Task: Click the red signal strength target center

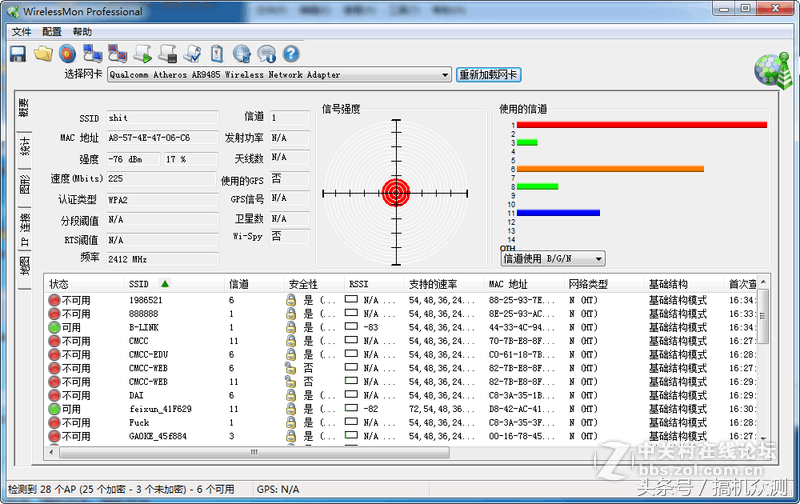Action: point(396,193)
